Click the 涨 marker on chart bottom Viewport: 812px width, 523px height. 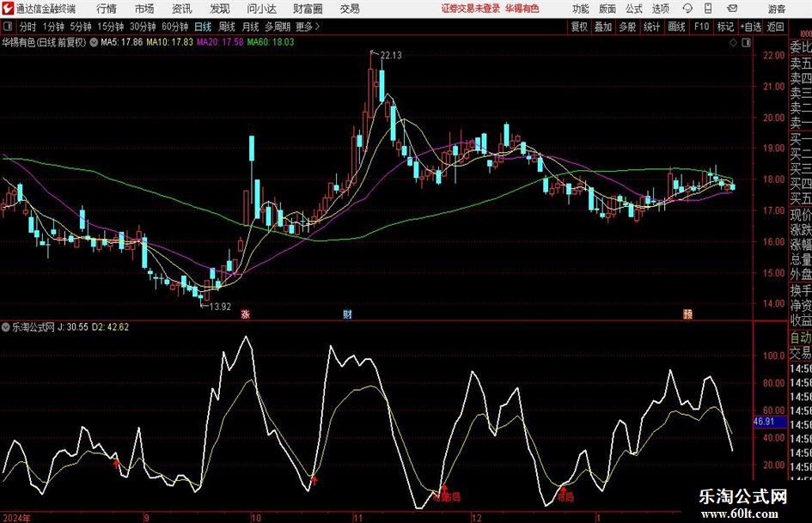coord(246,313)
